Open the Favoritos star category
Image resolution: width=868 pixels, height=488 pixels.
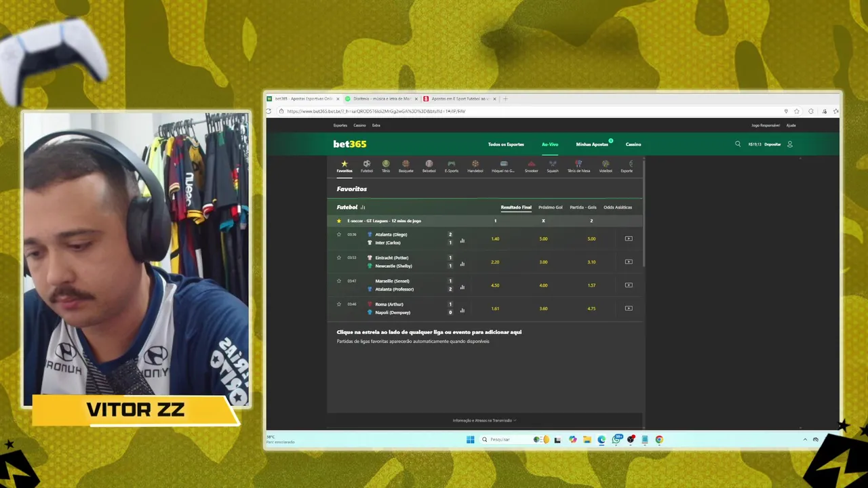344,166
